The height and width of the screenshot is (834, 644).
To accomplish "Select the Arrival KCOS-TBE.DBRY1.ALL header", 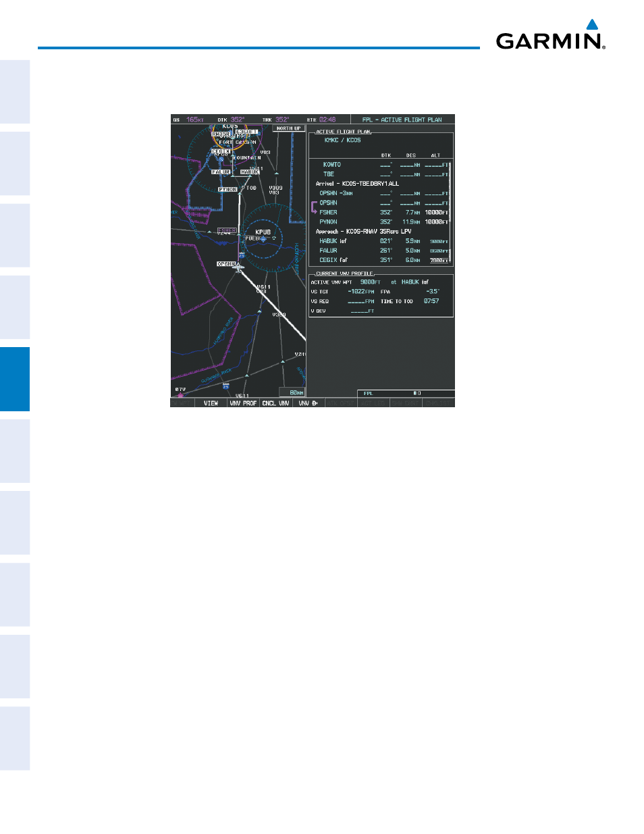I will click(358, 184).
